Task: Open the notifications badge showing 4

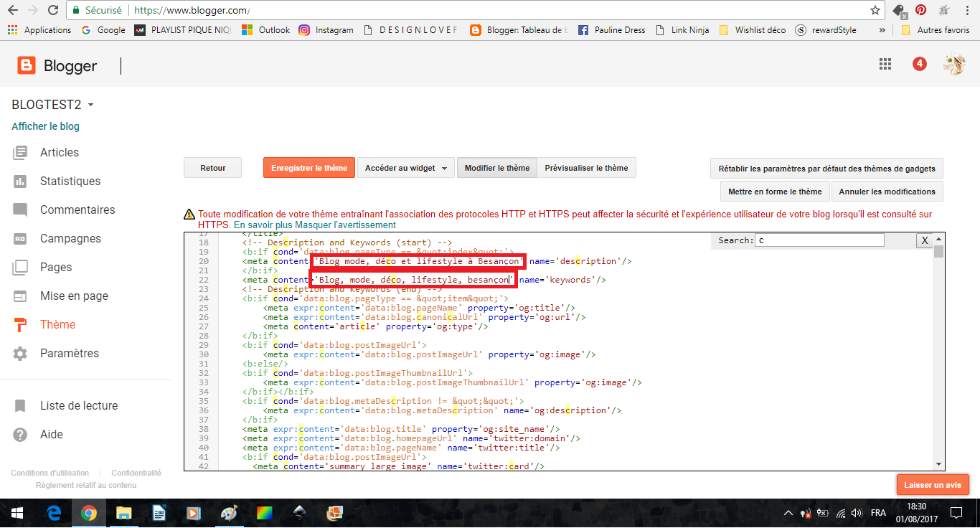Action: tap(919, 64)
